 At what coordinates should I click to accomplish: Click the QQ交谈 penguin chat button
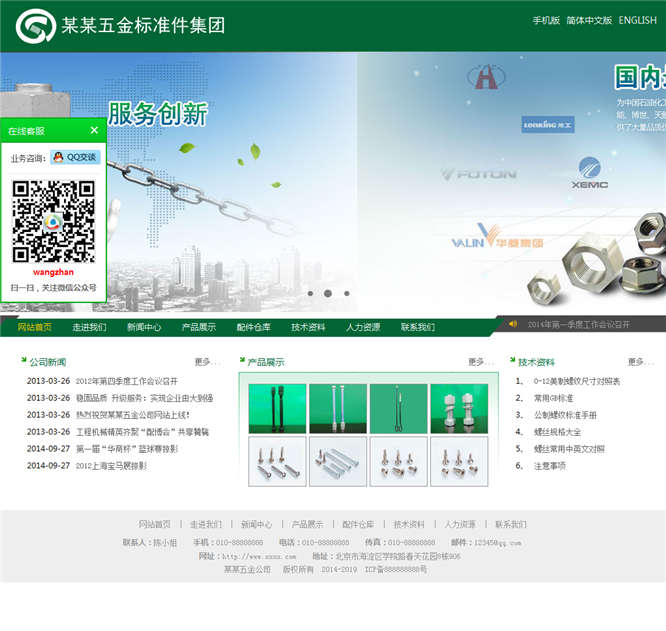pos(75,157)
